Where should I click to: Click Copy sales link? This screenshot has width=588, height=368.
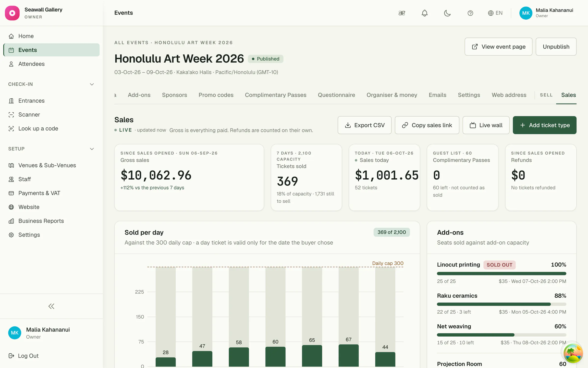427,125
